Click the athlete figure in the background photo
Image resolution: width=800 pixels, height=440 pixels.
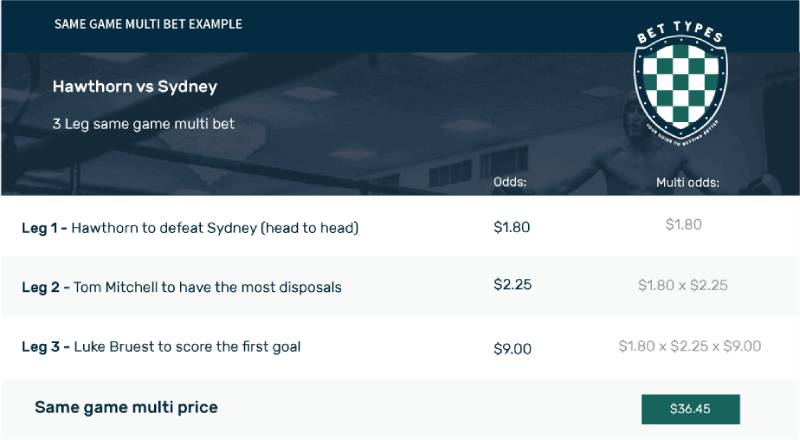point(760,130)
